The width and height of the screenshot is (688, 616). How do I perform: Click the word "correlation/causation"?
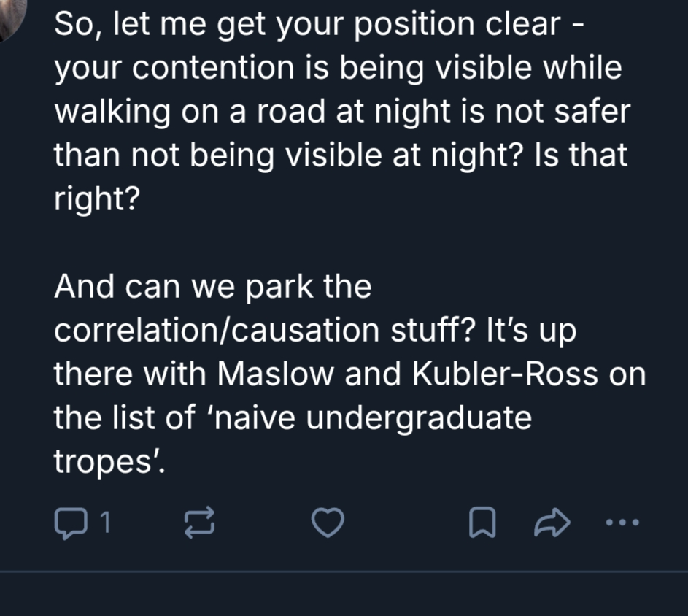(217, 331)
